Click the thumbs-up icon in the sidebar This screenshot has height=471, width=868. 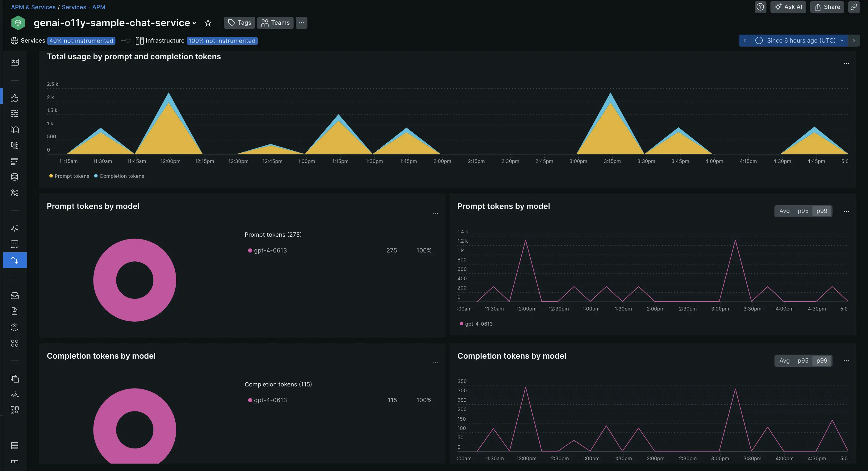point(15,98)
